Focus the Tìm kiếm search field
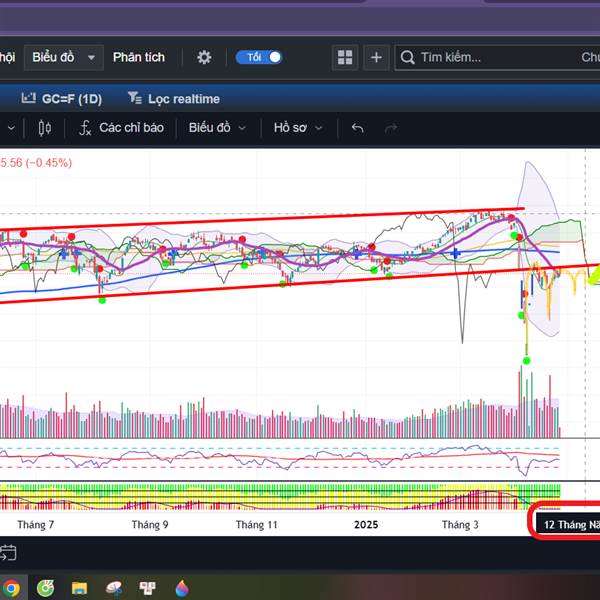The height and width of the screenshot is (600, 600). point(497,57)
